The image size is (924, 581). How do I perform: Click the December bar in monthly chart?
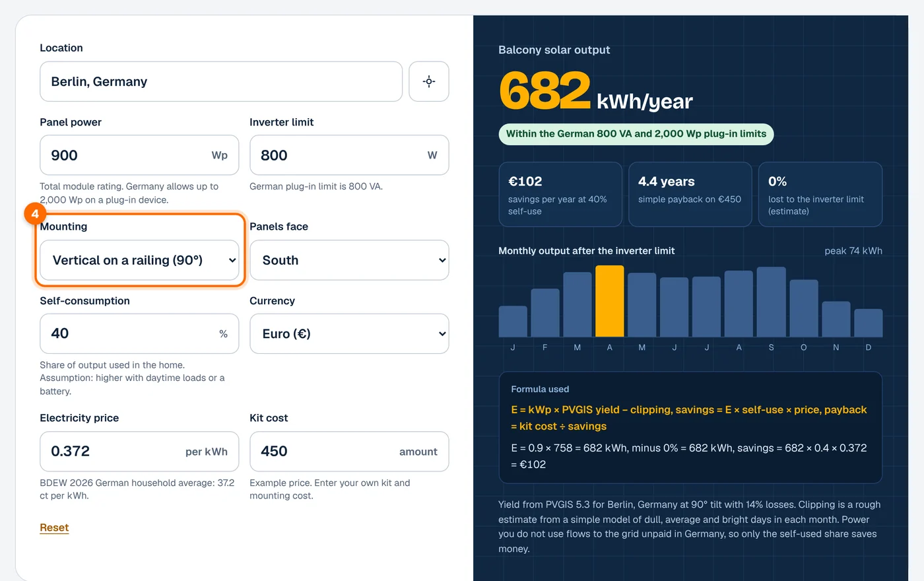(868, 323)
